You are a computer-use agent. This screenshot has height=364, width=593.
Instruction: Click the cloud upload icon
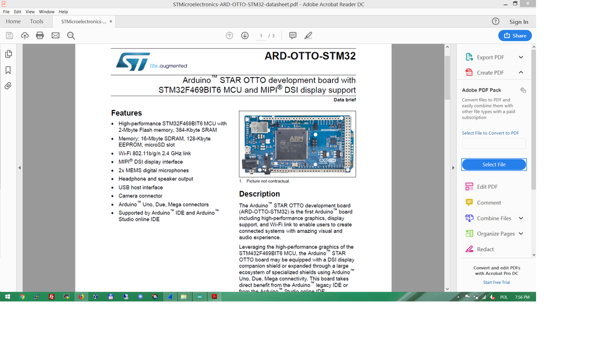point(24,36)
